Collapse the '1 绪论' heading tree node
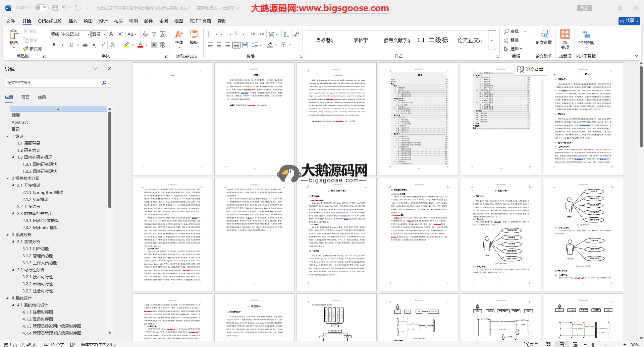Viewport: 644px width, 347px height. click(8, 136)
